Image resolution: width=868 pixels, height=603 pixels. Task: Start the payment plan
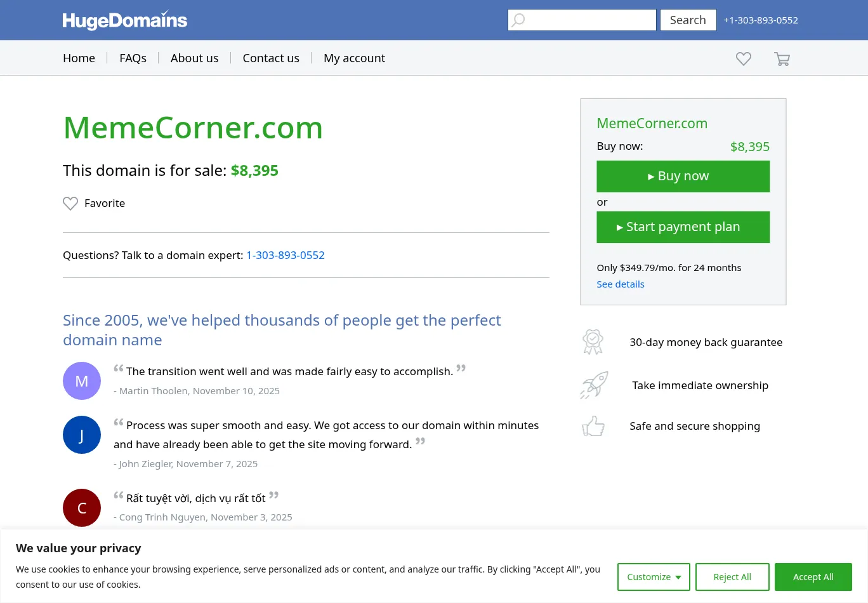[x=683, y=227]
